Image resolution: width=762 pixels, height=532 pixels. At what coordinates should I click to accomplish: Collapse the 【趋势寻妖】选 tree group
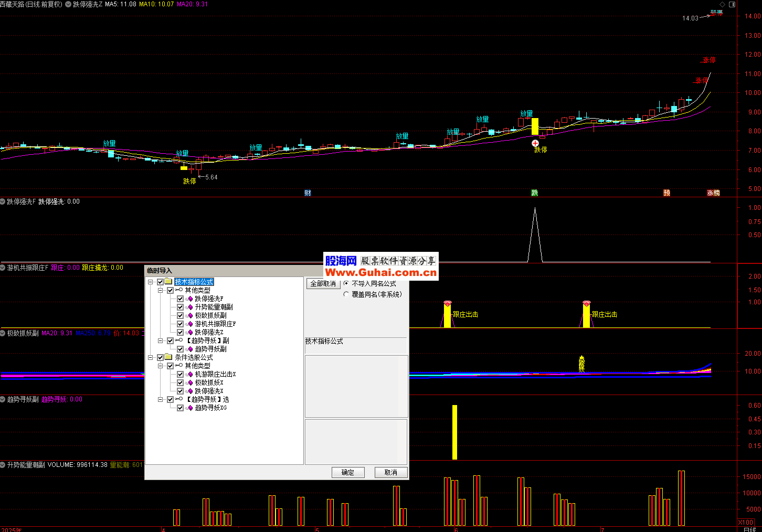click(x=161, y=399)
